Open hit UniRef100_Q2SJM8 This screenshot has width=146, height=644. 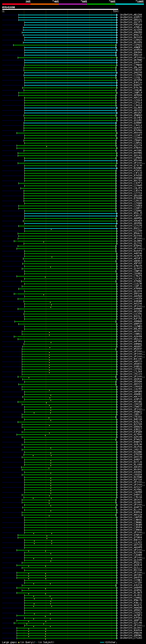(x=131, y=623)
